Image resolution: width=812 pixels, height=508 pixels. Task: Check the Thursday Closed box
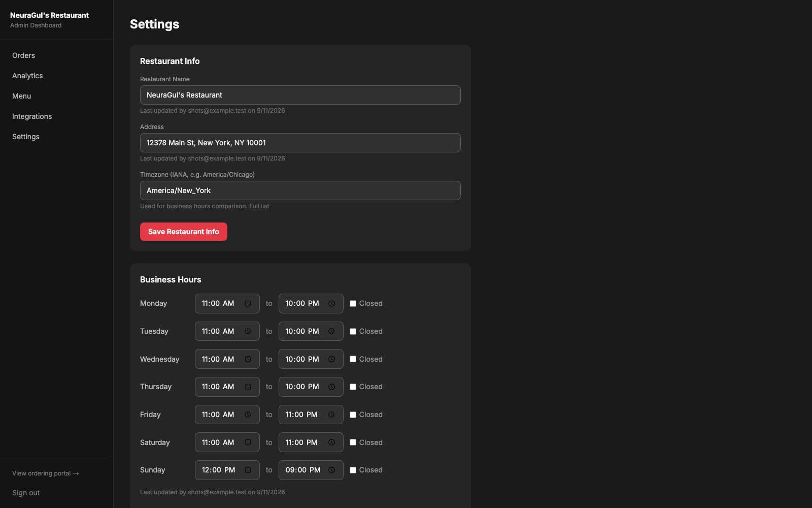tap(353, 387)
